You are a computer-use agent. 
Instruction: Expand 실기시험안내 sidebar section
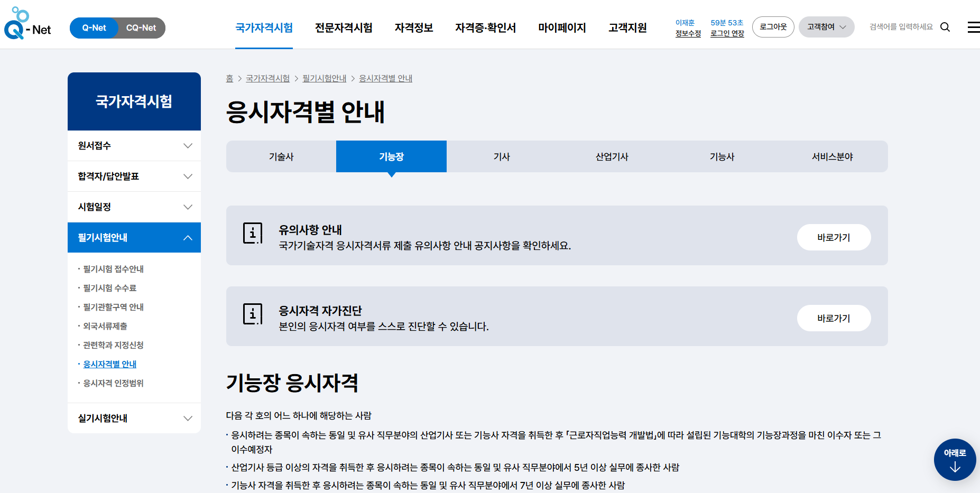(134, 418)
